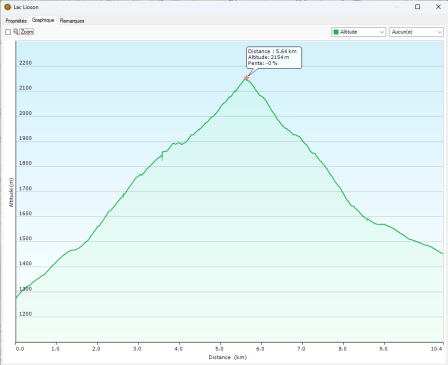Screen dimensions: 448x365
Task: Click the Distance 5.64 km tooltip
Action: coord(274,57)
